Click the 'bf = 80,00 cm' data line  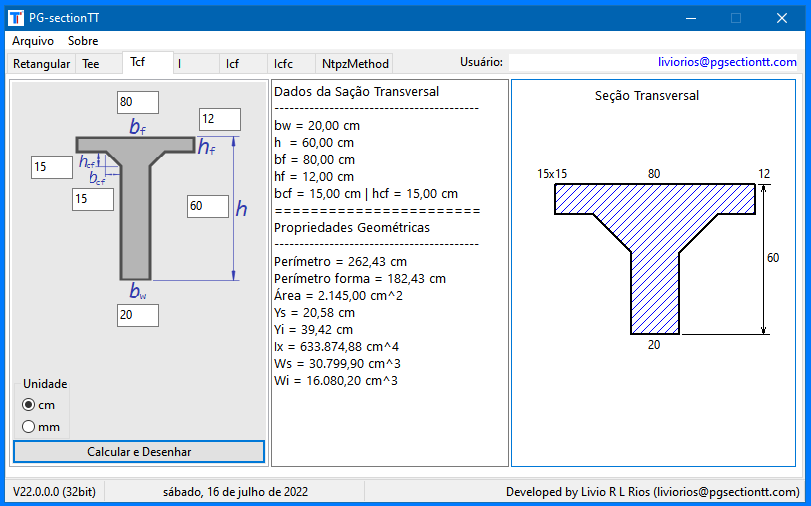coord(314,160)
